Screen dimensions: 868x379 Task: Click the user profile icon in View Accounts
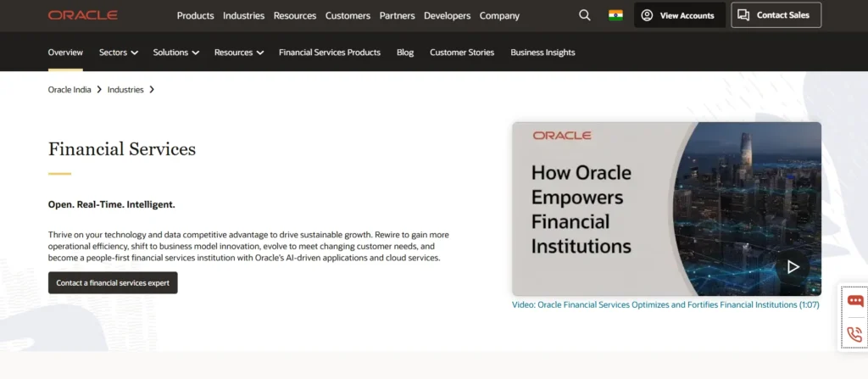coord(647,15)
